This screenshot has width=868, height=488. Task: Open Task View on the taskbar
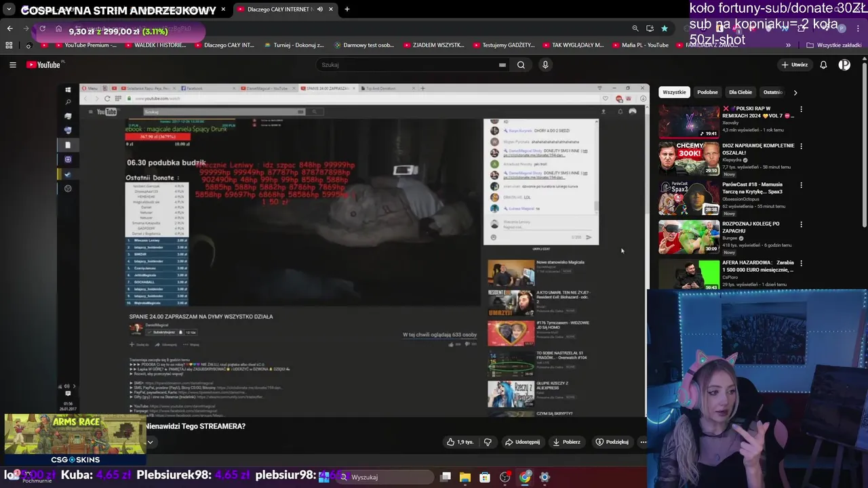click(446, 477)
